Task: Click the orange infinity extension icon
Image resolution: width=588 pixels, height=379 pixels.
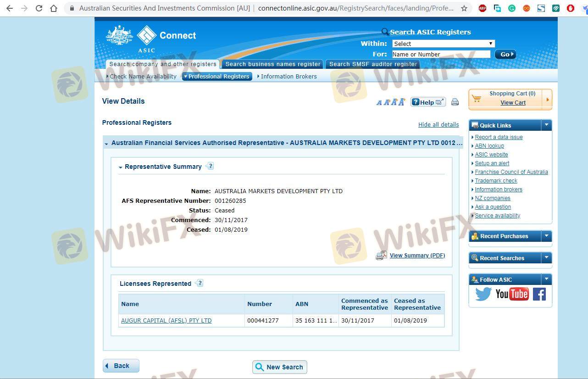Action: (527, 8)
